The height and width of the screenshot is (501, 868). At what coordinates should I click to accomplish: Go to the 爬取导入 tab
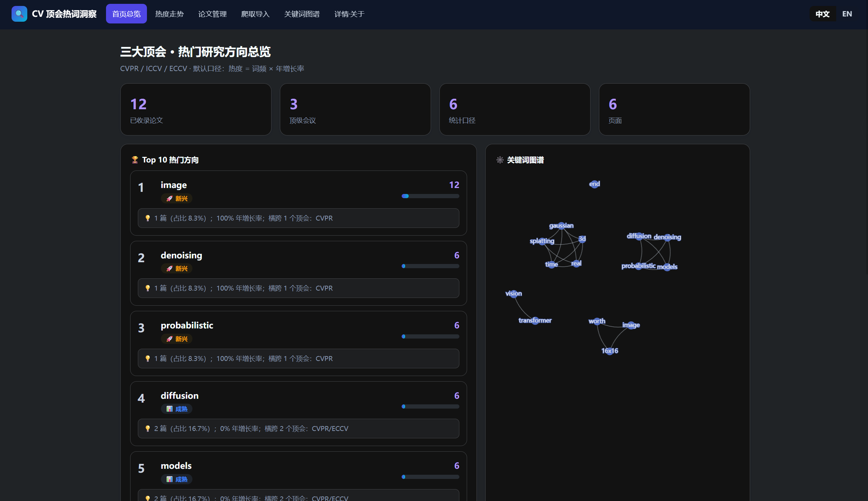[255, 14]
